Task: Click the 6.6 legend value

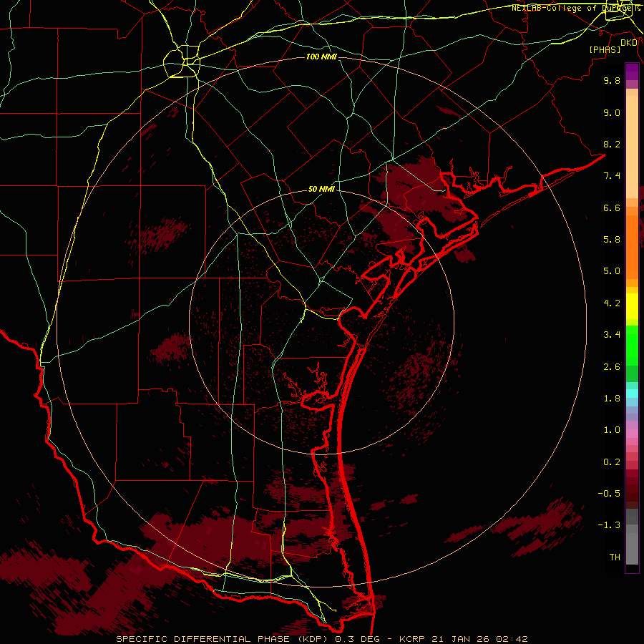Action: pos(612,208)
